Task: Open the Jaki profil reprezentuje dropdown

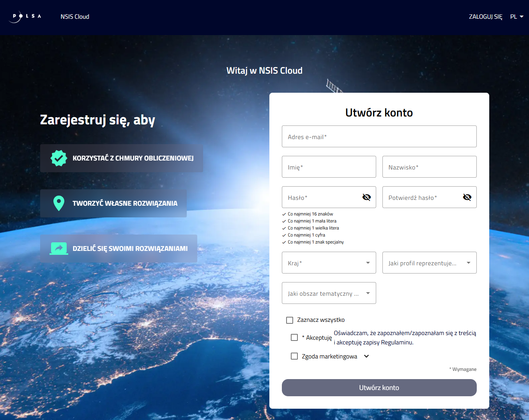Action: pos(429,263)
